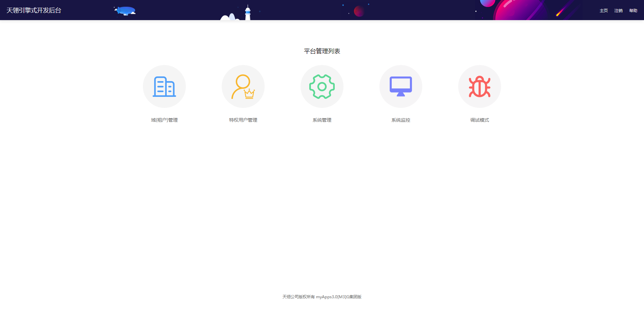
Task: Select the 系统监控 text label
Action: (401, 120)
